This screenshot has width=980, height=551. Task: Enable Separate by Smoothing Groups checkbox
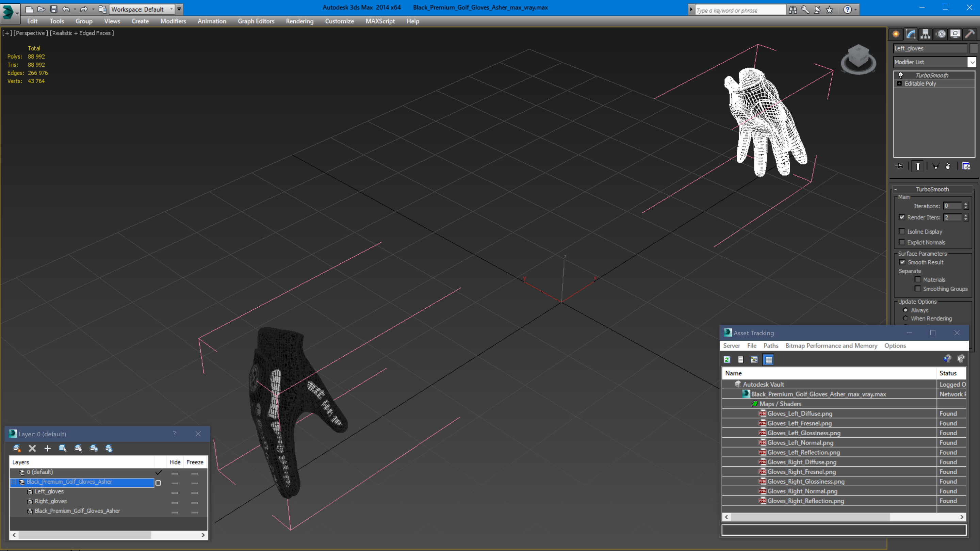point(918,289)
